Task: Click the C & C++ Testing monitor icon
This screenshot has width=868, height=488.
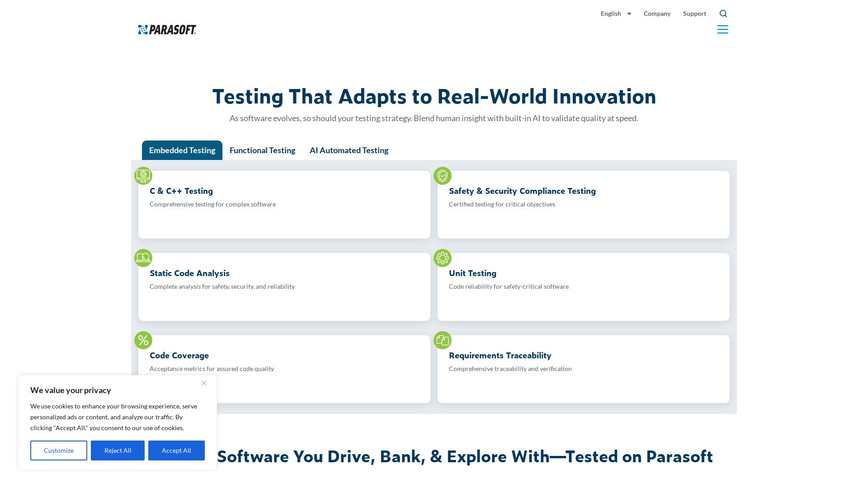Action: point(143,176)
